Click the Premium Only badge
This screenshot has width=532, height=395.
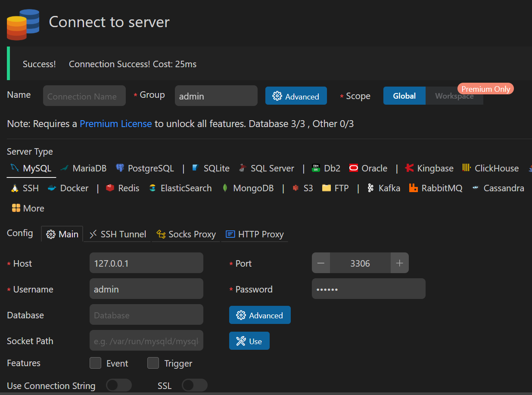(486, 89)
